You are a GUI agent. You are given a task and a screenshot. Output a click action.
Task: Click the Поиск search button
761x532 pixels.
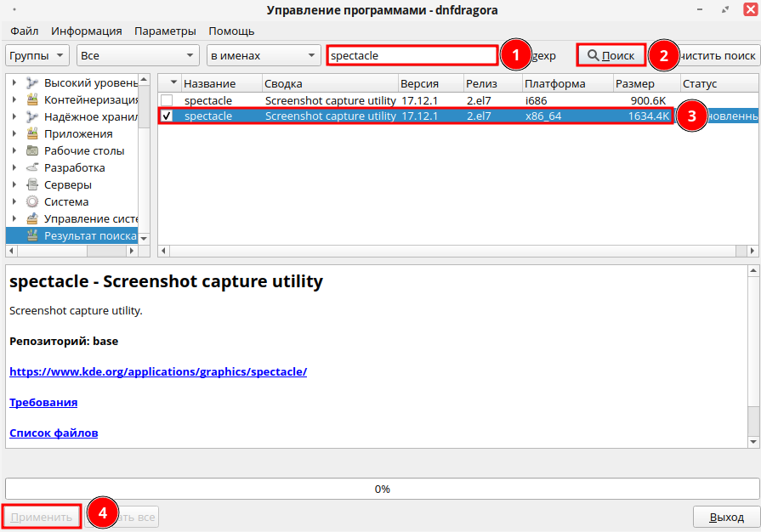(x=611, y=55)
